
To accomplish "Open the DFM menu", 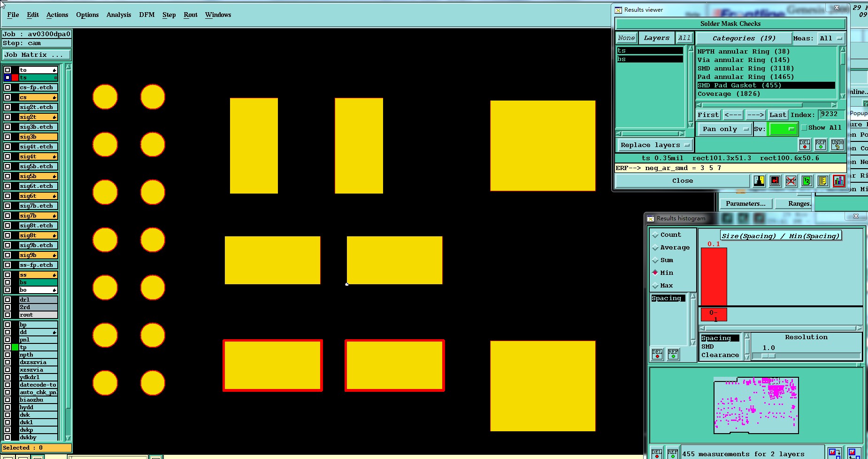I will coord(147,15).
